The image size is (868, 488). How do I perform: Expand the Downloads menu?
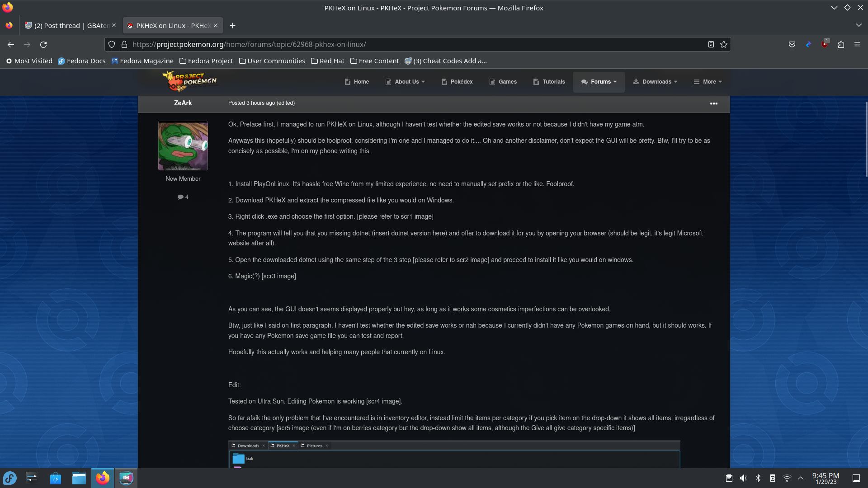click(655, 82)
